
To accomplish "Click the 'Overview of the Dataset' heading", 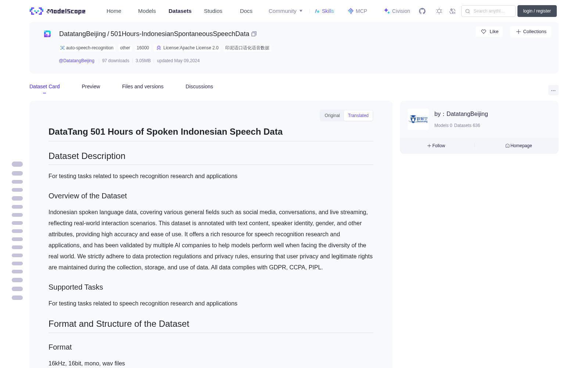I will (87, 196).
